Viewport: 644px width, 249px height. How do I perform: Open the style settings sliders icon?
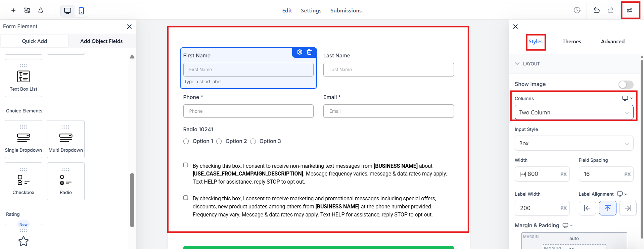click(x=630, y=10)
